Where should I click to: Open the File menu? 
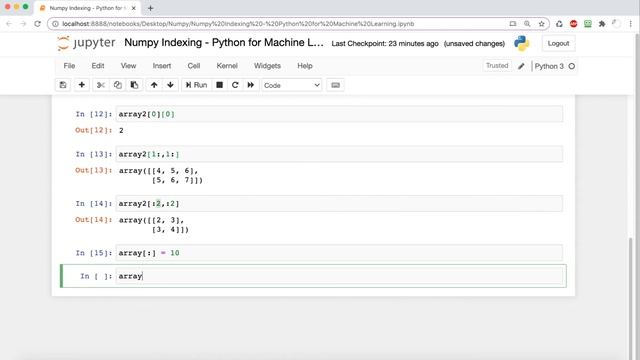pos(69,66)
